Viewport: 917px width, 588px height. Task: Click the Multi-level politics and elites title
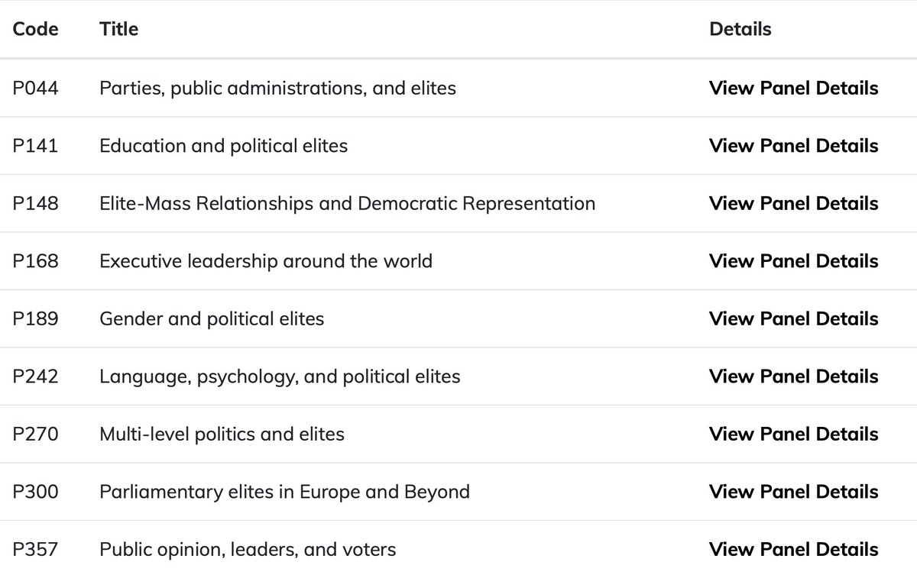[222, 435]
